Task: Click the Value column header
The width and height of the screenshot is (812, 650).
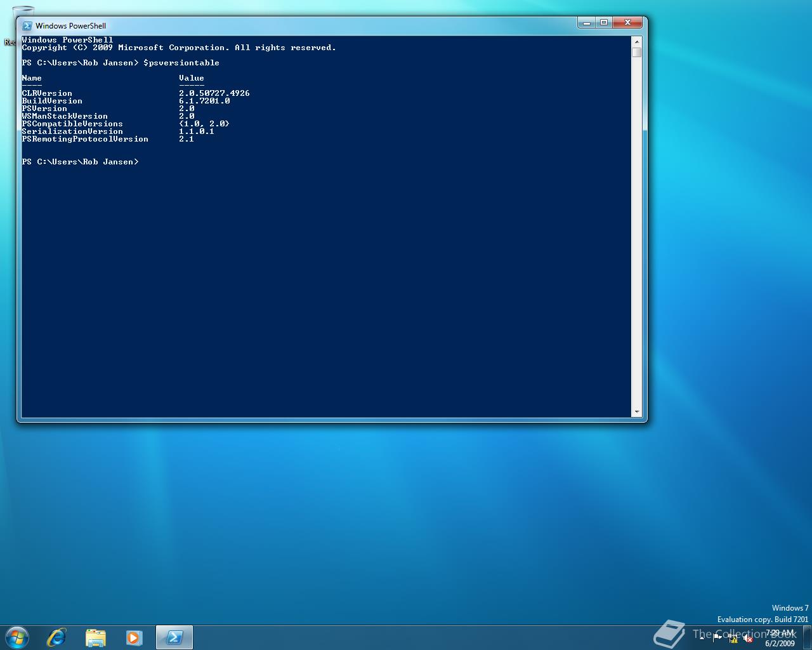Action: pos(192,78)
